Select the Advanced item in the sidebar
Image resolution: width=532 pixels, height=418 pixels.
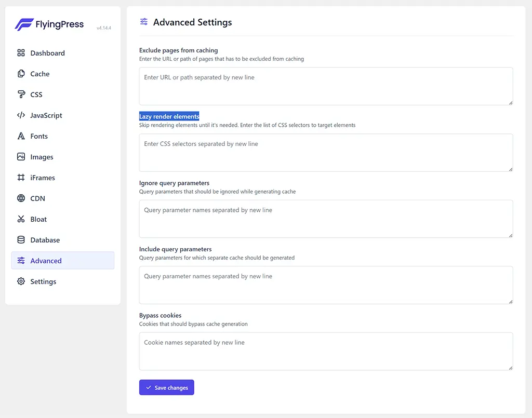tap(46, 261)
